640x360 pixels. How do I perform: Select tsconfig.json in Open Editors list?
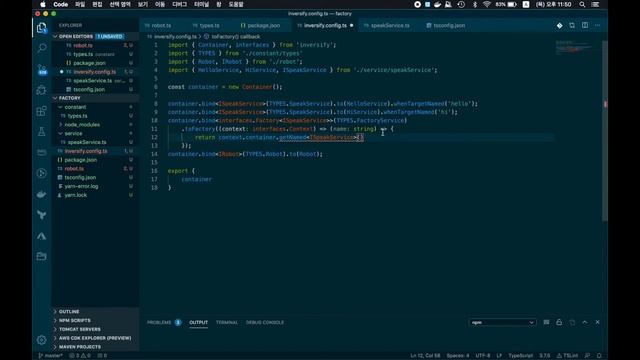[96, 89]
